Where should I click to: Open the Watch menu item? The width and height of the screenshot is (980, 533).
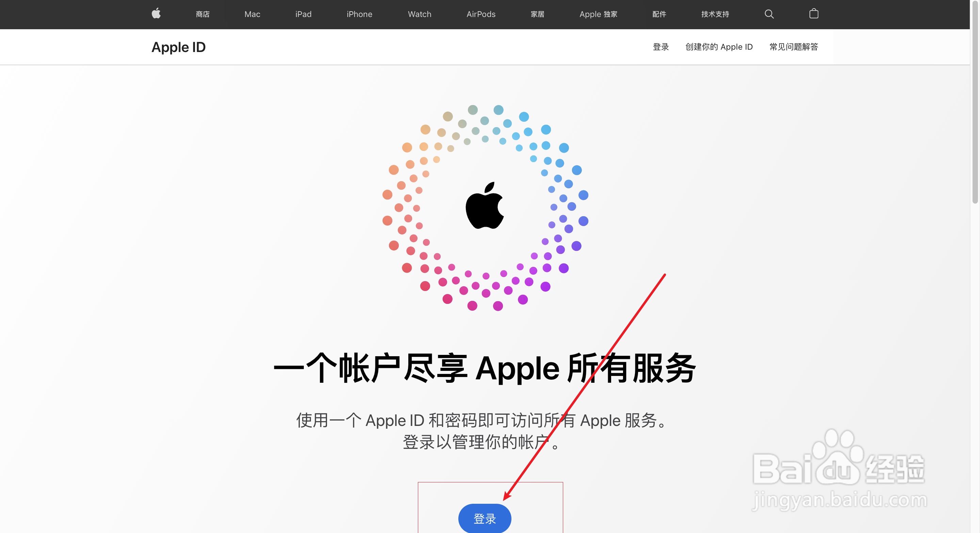point(420,14)
